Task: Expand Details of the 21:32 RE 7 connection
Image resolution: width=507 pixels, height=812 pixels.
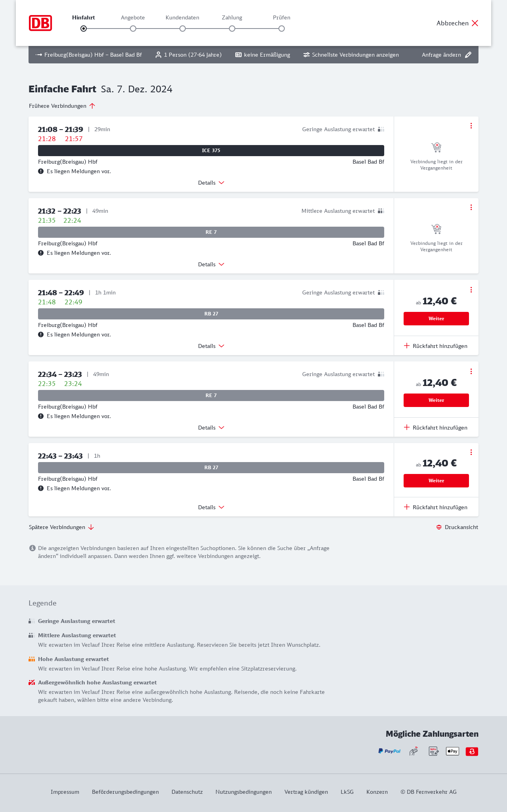Action: [211, 264]
